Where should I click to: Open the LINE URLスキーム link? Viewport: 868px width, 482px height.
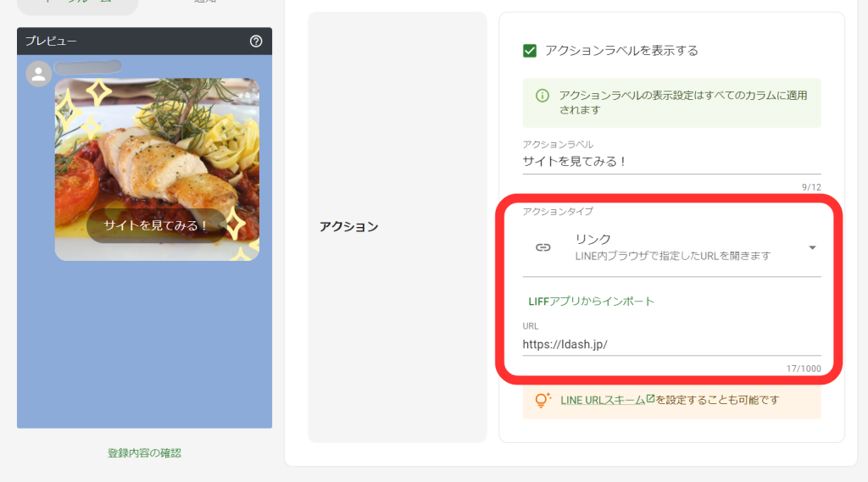point(602,400)
